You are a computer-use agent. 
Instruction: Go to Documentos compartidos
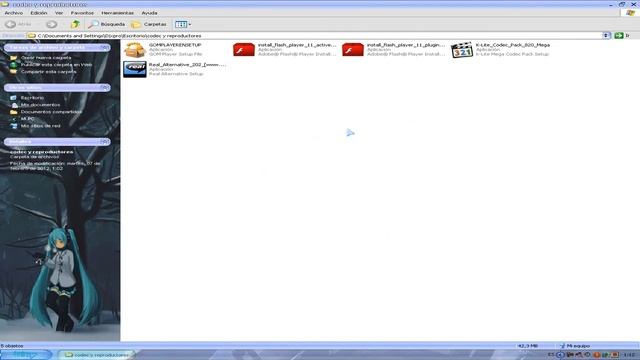pos(51,111)
